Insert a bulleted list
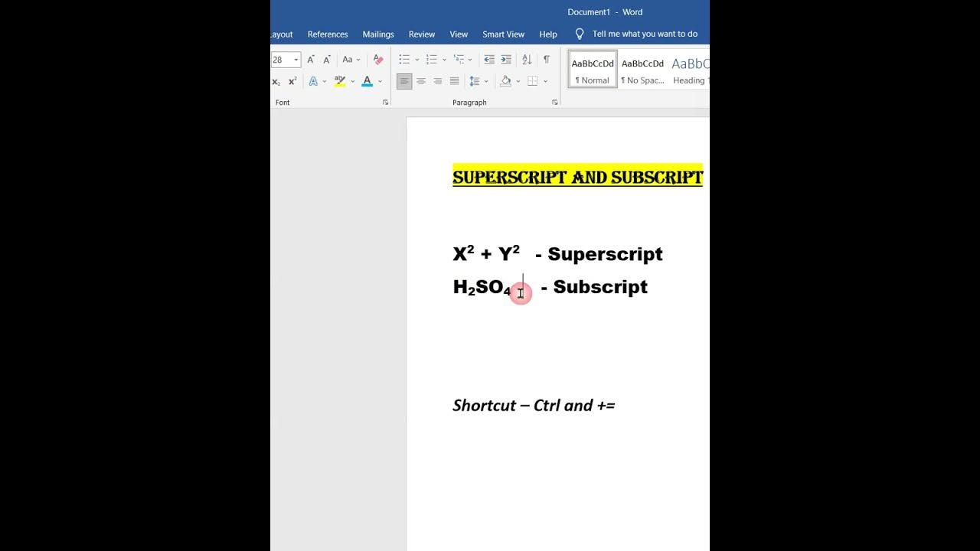Viewport: 980px width, 551px height. point(404,60)
